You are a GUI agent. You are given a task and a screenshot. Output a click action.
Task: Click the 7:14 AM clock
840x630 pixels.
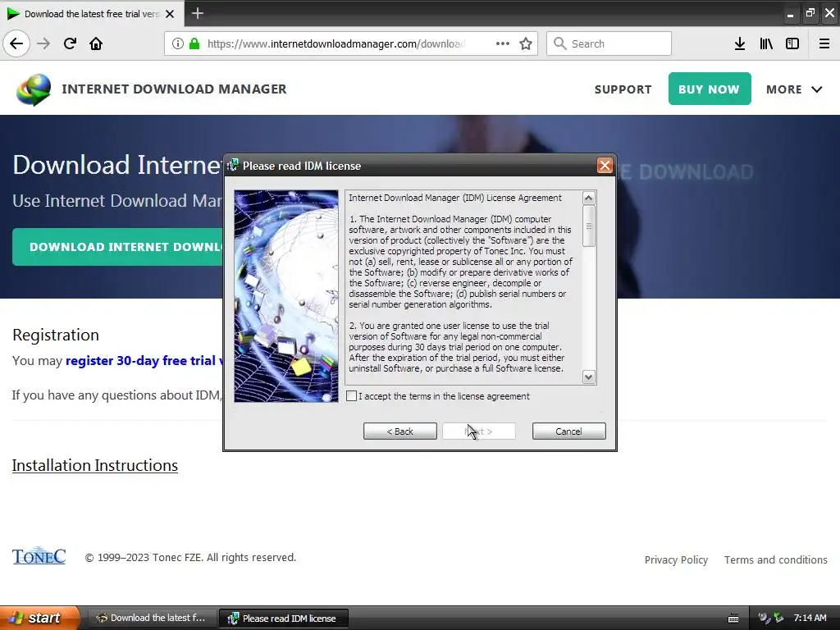coord(810,619)
